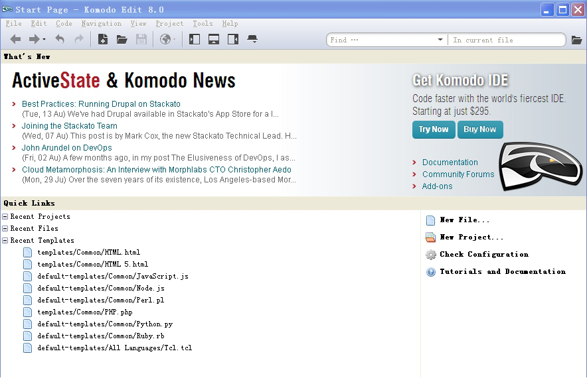
Task: Click the Komodo title bar icon
Action: click(x=7, y=9)
